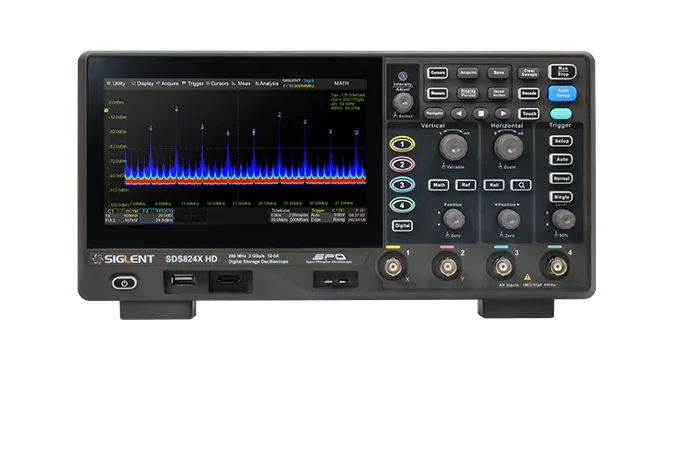This screenshot has width=675, height=450.
Task: Tap the cyan Default button
Action: 561,114
